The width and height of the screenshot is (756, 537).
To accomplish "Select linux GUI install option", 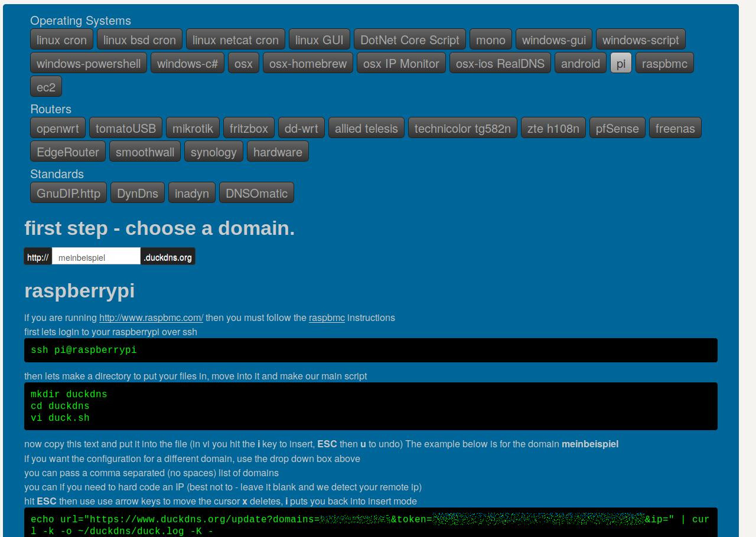I will 320,40.
